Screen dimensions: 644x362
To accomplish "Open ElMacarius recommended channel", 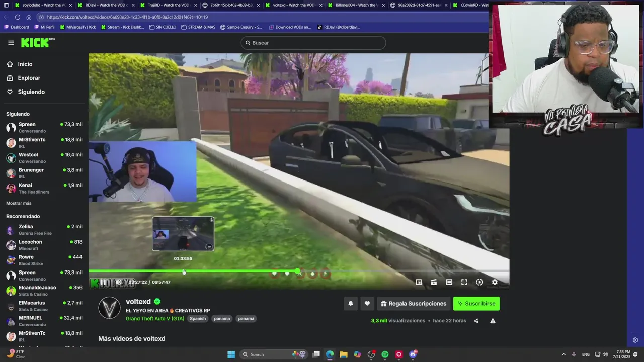I will (x=44, y=306).
